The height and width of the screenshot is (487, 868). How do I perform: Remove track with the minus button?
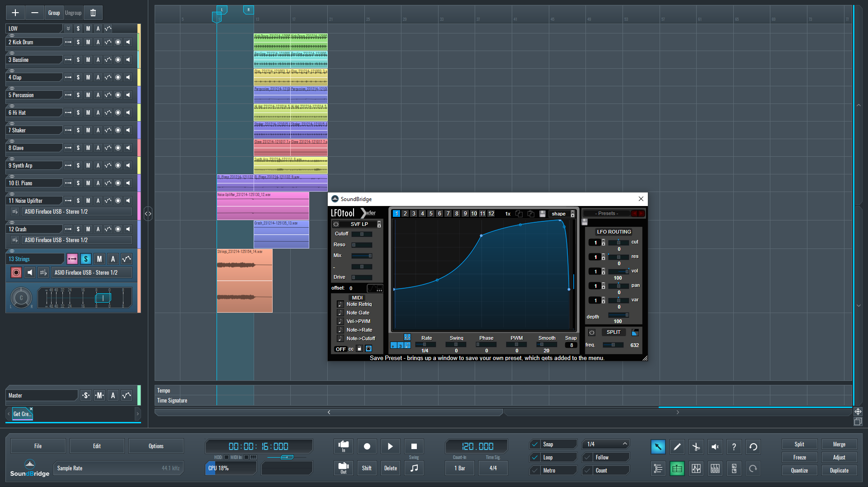tap(34, 13)
